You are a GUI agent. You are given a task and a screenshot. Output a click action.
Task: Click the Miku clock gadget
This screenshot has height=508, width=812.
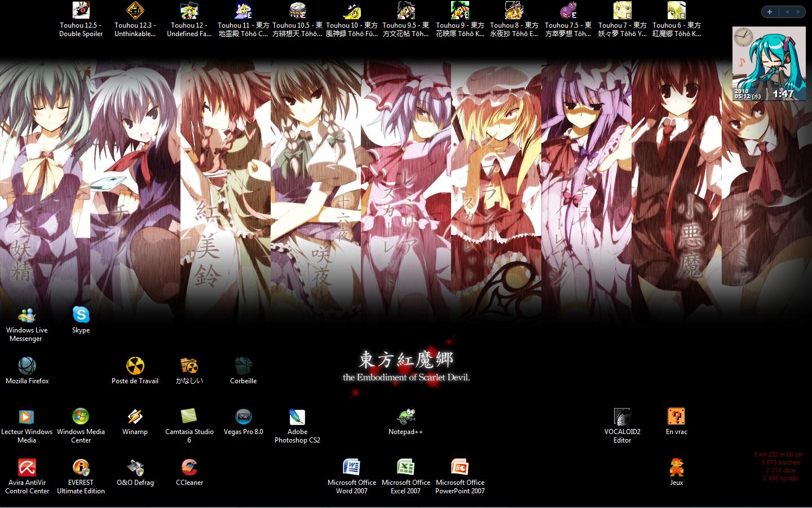[x=770, y=64]
